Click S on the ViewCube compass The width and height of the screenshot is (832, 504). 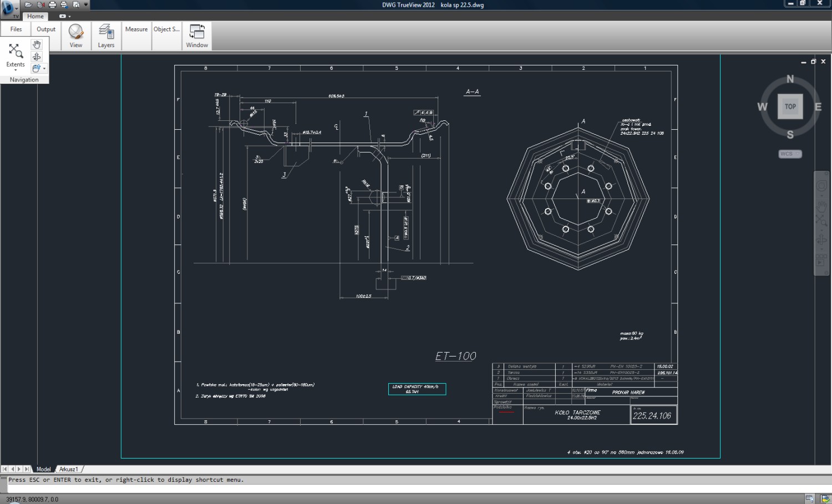coord(790,135)
